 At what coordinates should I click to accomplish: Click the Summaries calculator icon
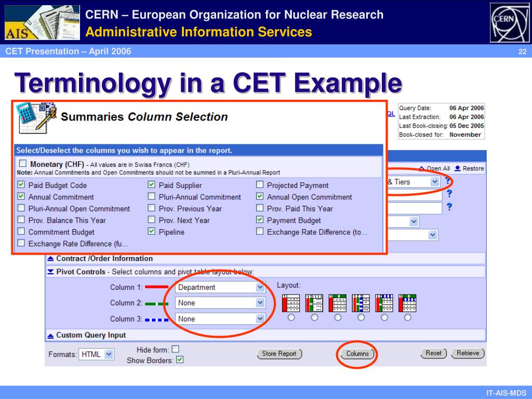coord(37,118)
